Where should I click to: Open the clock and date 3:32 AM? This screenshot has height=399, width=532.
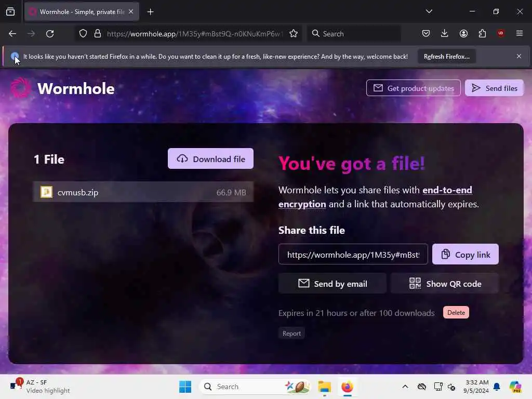(x=476, y=387)
